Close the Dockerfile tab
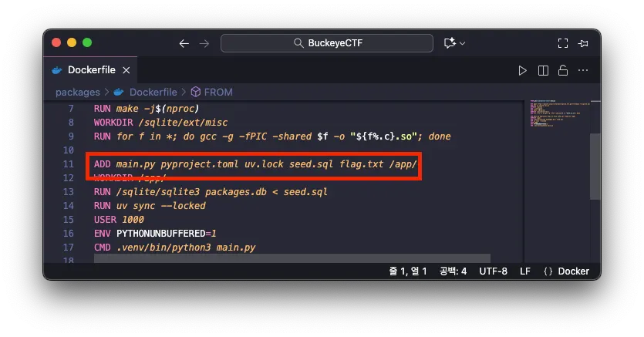The image size is (644, 337). [126, 70]
